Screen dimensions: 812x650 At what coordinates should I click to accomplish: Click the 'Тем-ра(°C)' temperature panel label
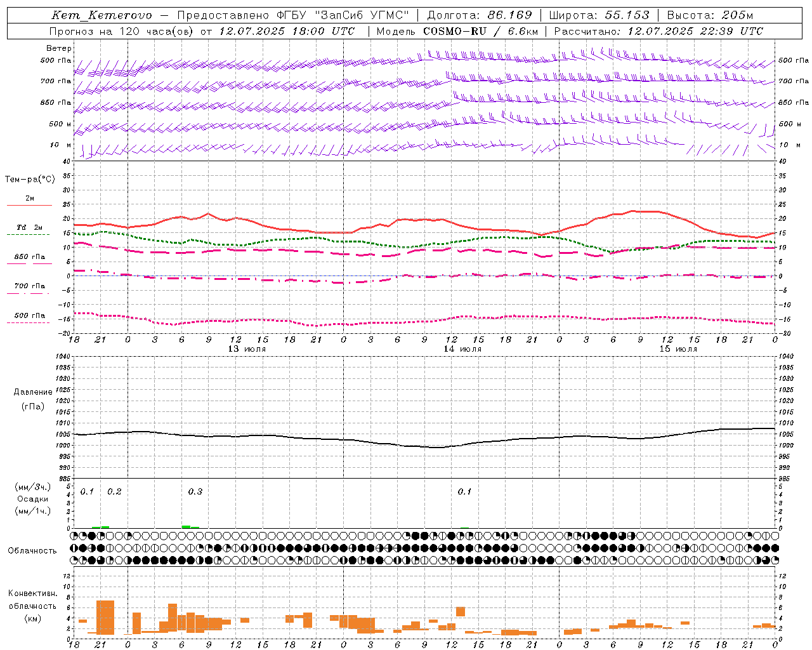(x=30, y=180)
